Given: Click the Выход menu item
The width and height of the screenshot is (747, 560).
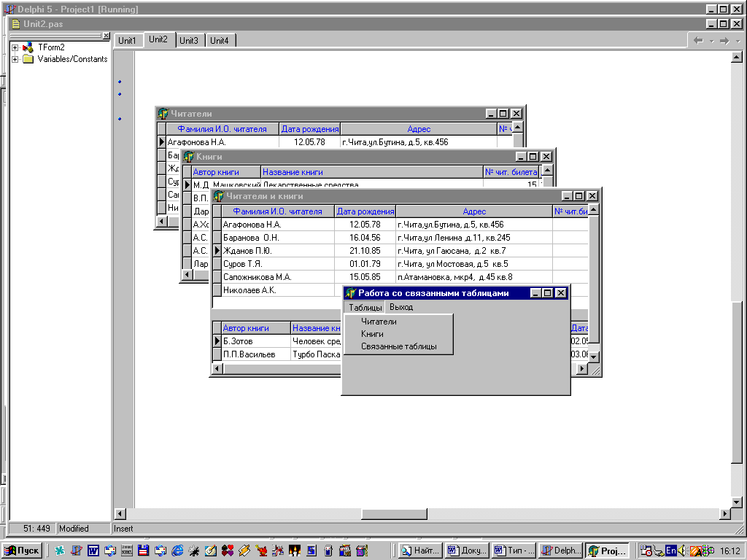Looking at the screenshot, I should click(401, 307).
